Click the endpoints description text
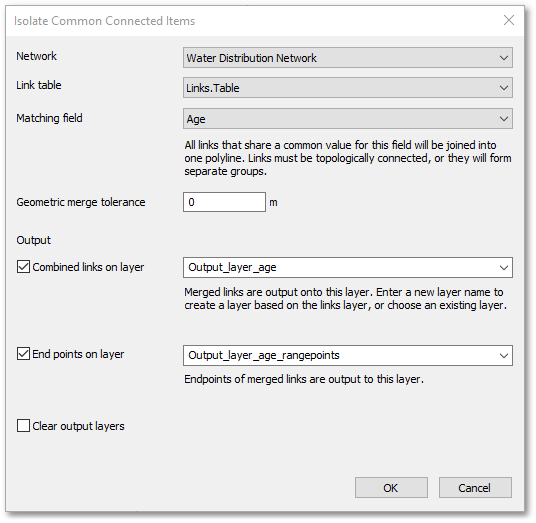Image resolution: width=536 pixels, height=523 pixels. point(304,379)
